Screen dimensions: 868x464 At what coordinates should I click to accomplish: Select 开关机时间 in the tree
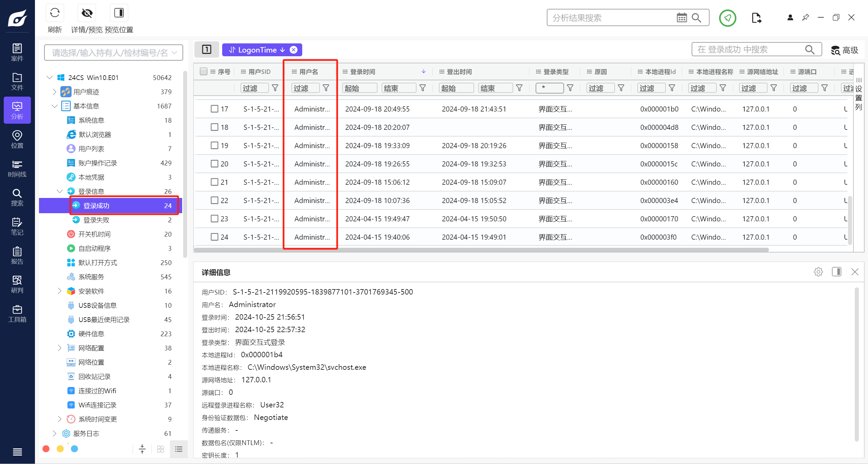[x=94, y=234]
